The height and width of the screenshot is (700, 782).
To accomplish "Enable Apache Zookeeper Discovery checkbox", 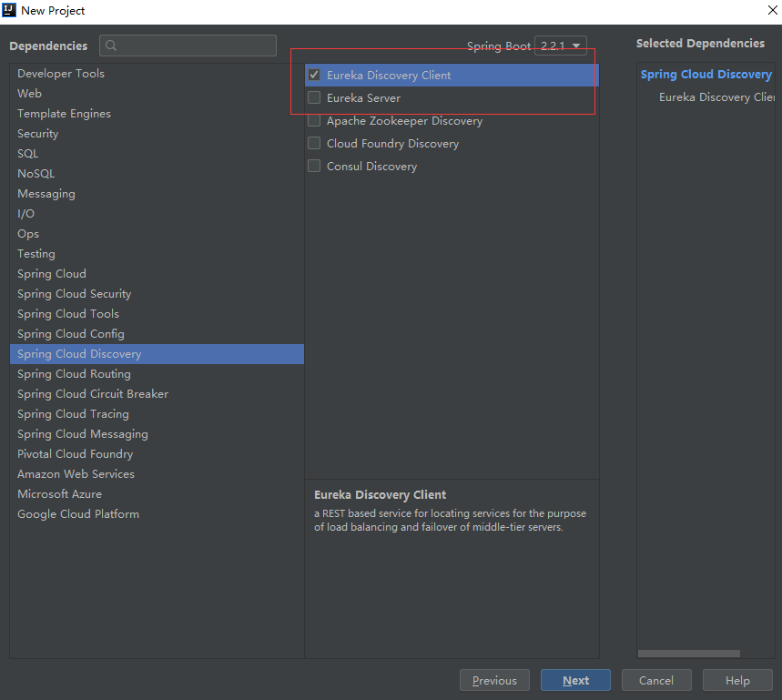I will pyautogui.click(x=314, y=121).
